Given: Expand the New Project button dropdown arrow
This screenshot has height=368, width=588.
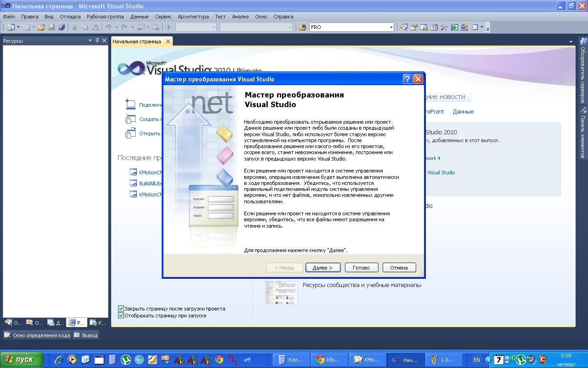Looking at the screenshot, I should [18, 28].
